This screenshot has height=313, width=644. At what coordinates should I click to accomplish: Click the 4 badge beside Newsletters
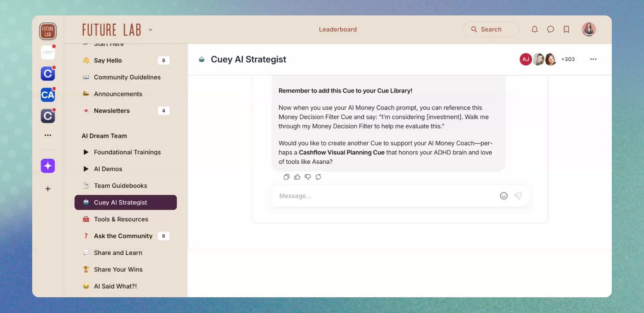point(164,111)
